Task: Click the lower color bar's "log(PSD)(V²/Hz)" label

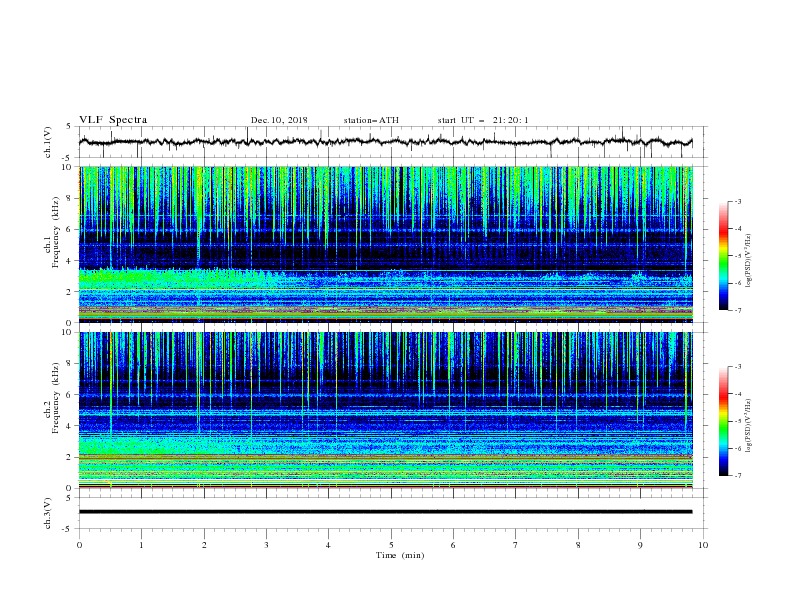Action: [748, 426]
